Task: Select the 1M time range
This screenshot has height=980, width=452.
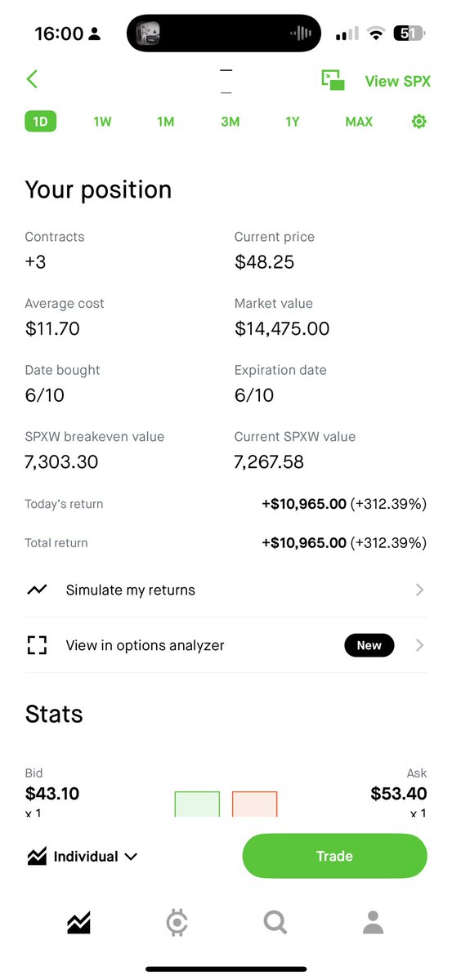Action: coord(166,122)
